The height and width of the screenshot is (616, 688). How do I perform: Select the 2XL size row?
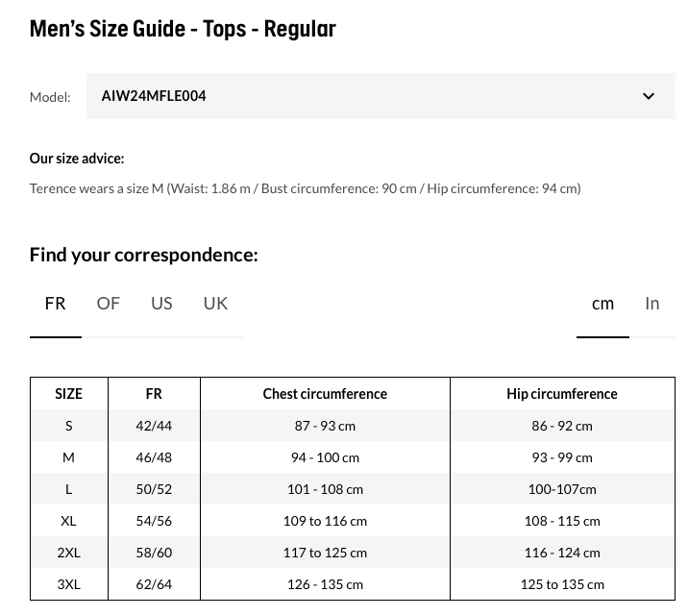point(353,553)
